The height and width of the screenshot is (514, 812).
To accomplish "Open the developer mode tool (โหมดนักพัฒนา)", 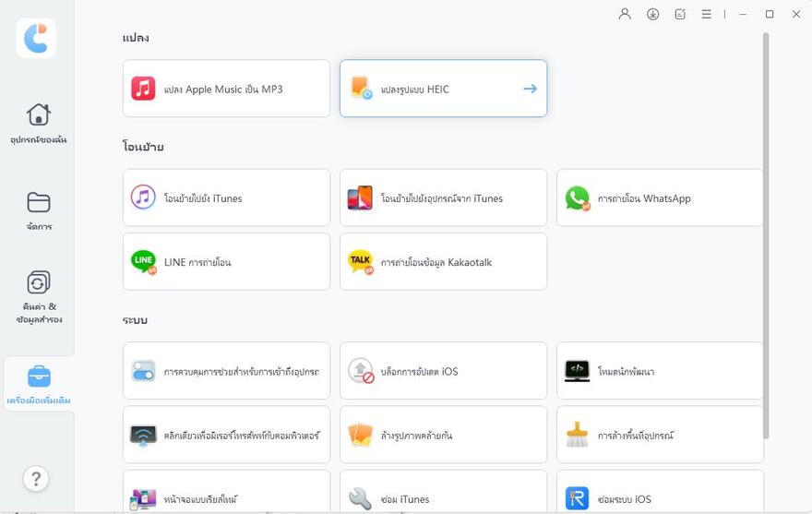I will (x=659, y=371).
